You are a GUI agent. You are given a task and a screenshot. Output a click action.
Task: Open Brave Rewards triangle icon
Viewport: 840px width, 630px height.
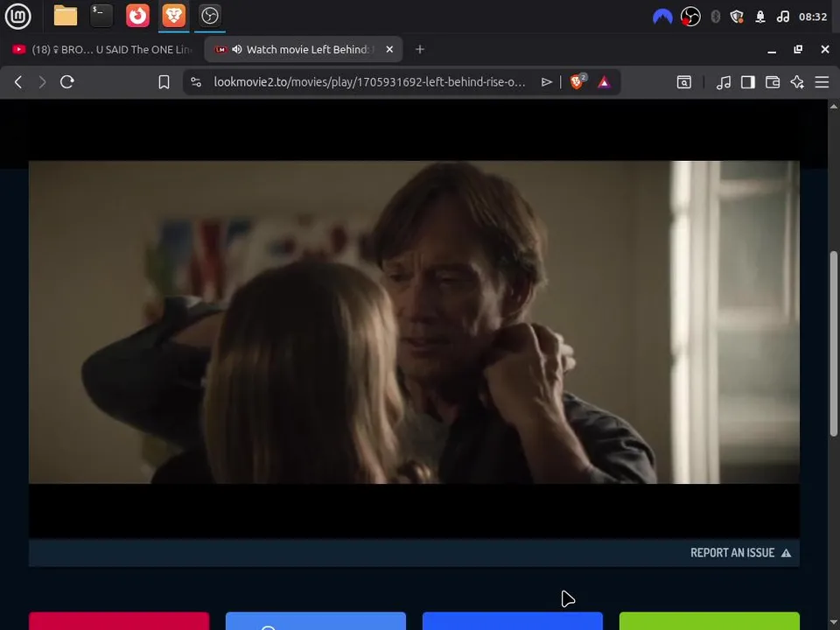click(x=604, y=82)
